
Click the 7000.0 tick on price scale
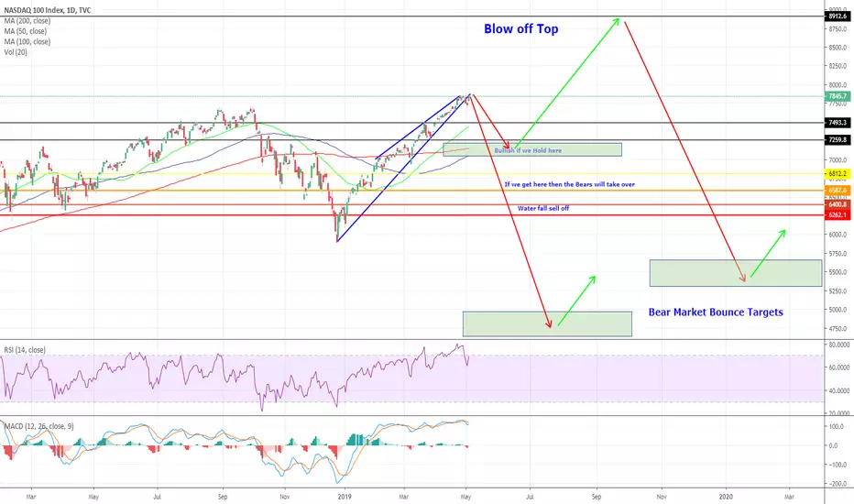point(838,160)
